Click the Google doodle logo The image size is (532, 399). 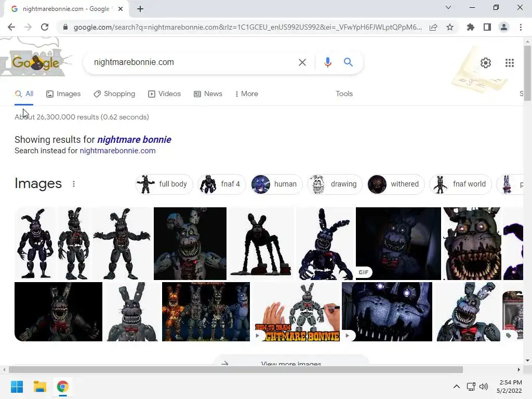[36, 63]
